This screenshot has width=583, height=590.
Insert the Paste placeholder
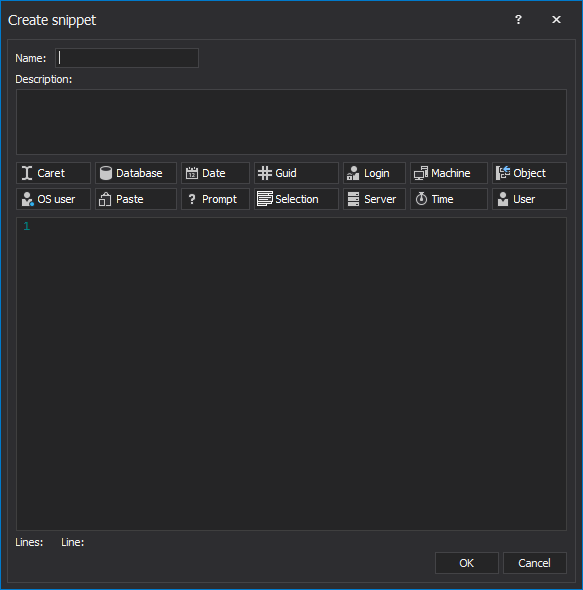(135, 199)
